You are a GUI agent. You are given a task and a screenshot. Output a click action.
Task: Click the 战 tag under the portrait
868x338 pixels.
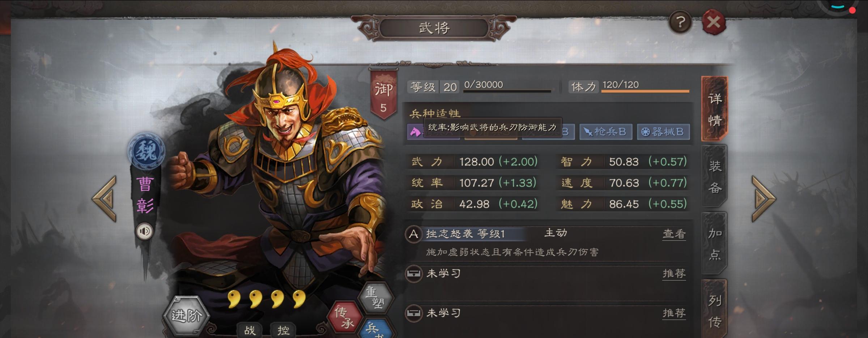(250, 330)
